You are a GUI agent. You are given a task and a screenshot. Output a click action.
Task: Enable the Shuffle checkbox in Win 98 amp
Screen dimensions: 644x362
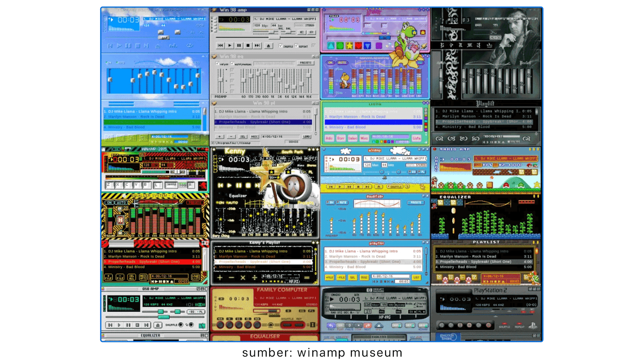[x=281, y=46]
